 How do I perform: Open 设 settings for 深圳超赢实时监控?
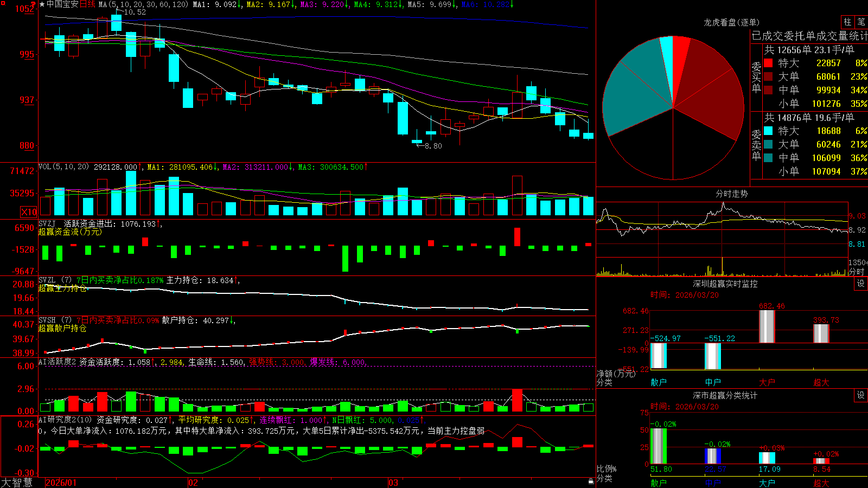point(860,284)
